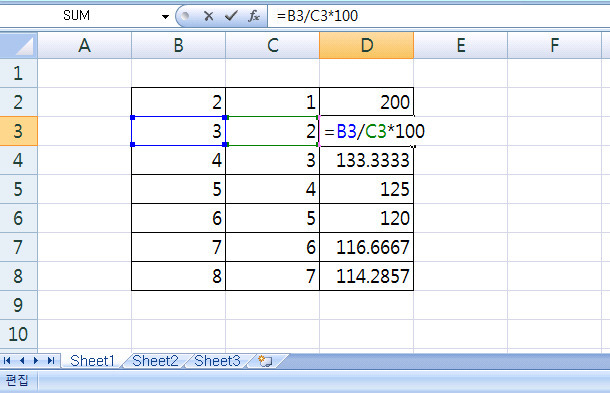610x393 pixels.
Task: Click cell C5 containing 4
Action: pos(273,189)
